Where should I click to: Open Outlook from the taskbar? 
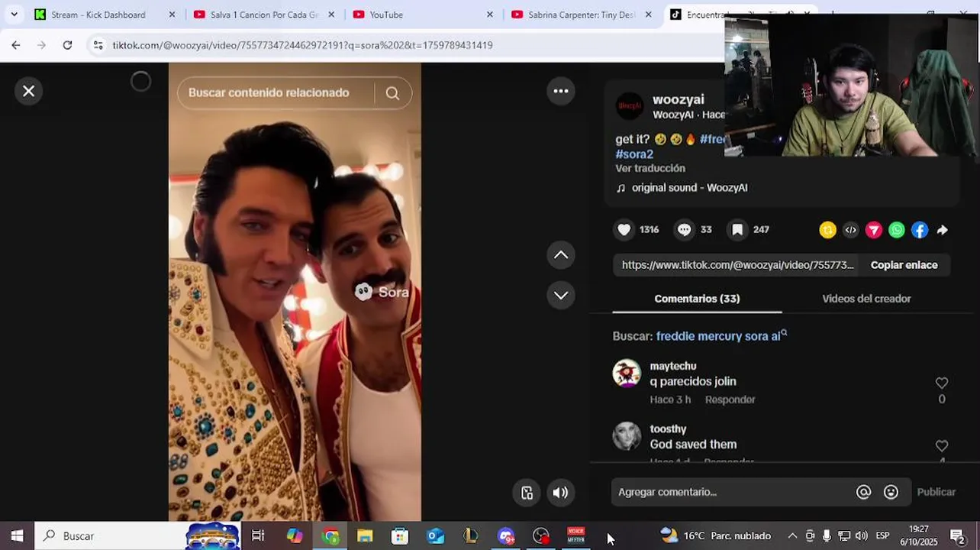(x=435, y=536)
